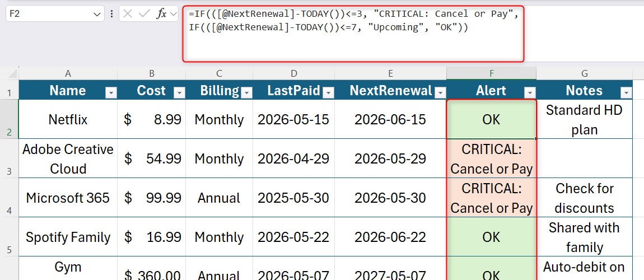Image resolution: width=644 pixels, height=280 pixels.
Task: Open the NextRenewal column filter dropdown
Action: click(x=440, y=93)
